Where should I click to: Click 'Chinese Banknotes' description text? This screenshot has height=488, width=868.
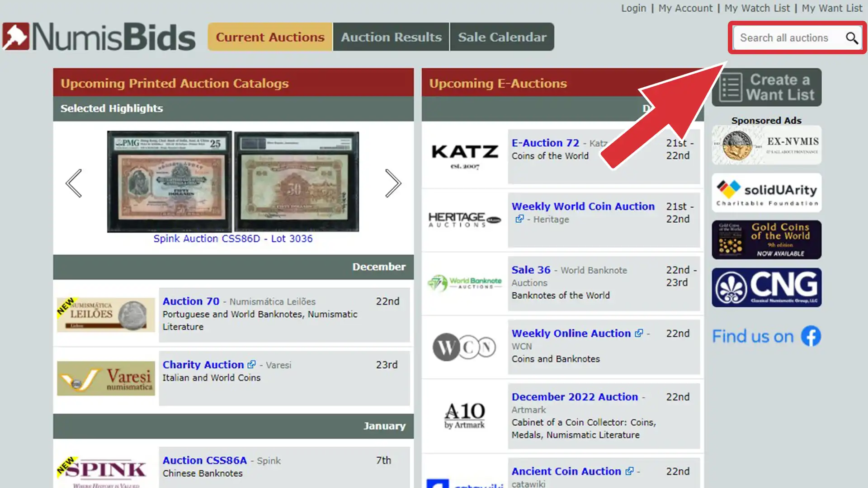(x=203, y=473)
